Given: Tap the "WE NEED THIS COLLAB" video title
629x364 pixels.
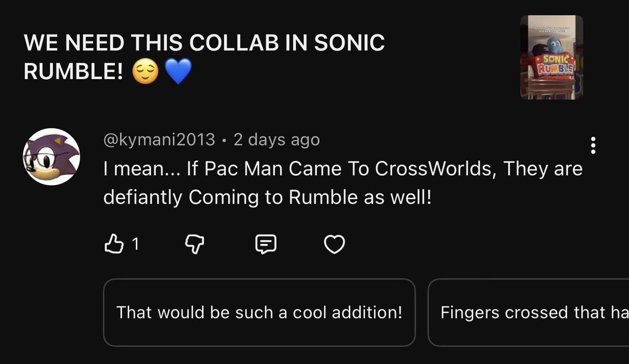Looking at the screenshot, I should [204, 57].
